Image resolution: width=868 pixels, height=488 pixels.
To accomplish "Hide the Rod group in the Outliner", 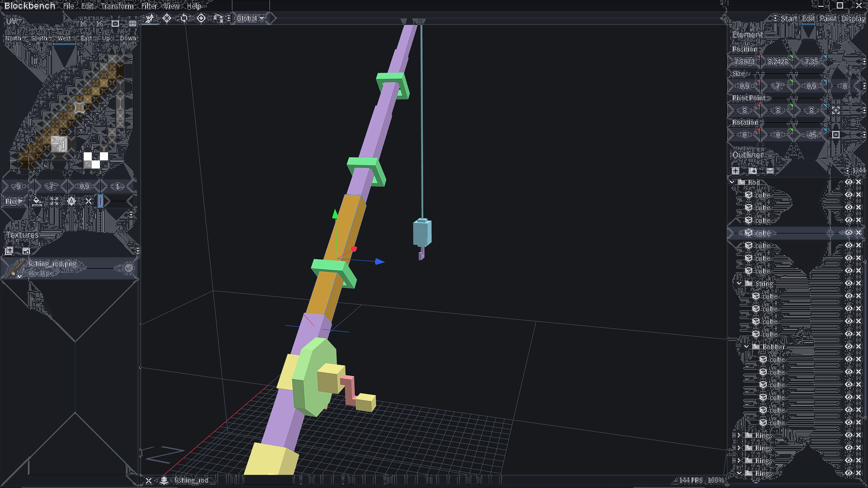I will coord(849,182).
